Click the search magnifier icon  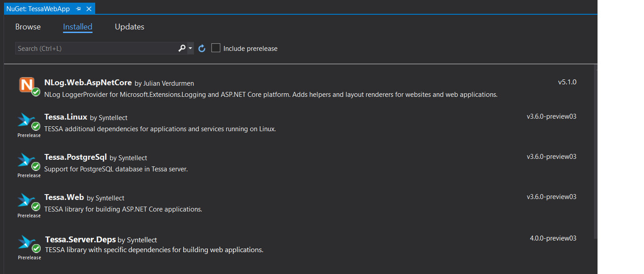[181, 48]
